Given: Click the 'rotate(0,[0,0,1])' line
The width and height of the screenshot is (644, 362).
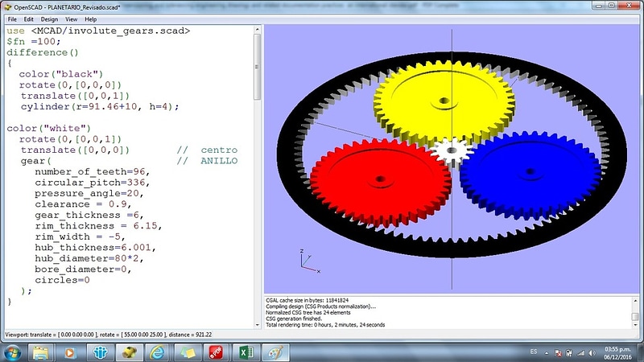Looking at the screenshot, I should click(x=70, y=139).
